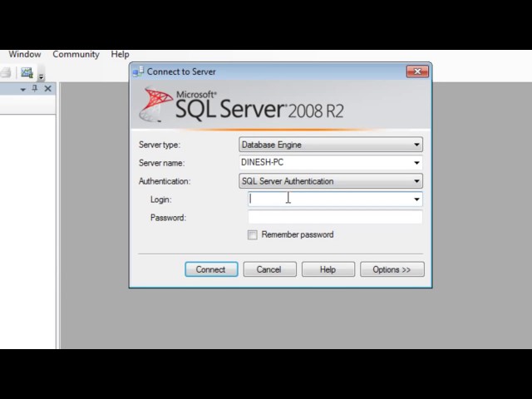Screen dimensions: 532x399
Task: Click the activity monitor toolbar icon
Action: pyautogui.click(x=27, y=72)
